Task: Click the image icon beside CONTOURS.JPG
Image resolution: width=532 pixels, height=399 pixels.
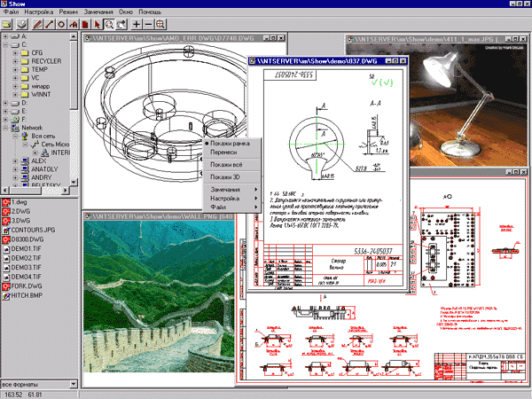Action: (6, 231)
